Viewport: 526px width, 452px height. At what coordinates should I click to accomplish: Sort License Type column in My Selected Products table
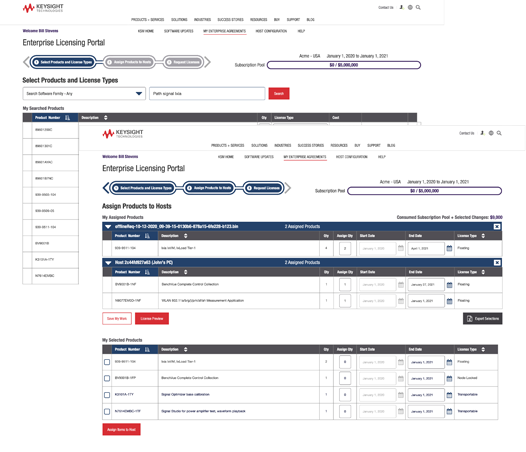(x=483, y=349)
